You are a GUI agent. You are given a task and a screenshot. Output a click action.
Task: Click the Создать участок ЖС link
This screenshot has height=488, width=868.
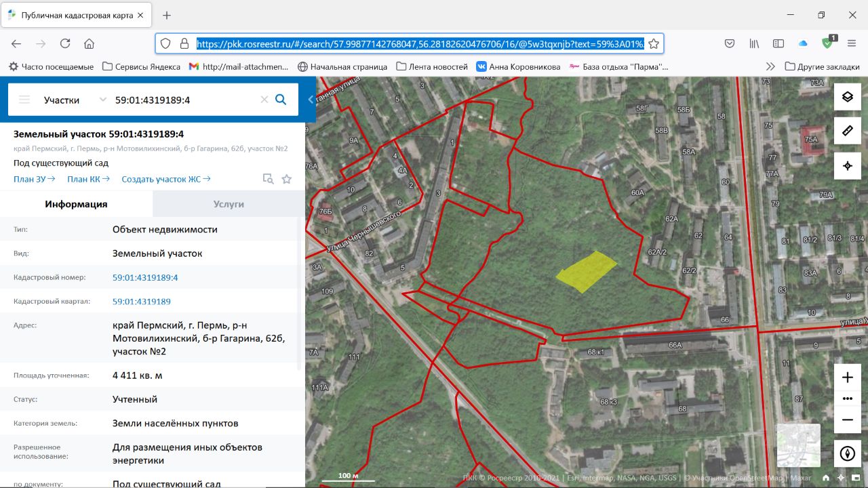pos(165,179)
